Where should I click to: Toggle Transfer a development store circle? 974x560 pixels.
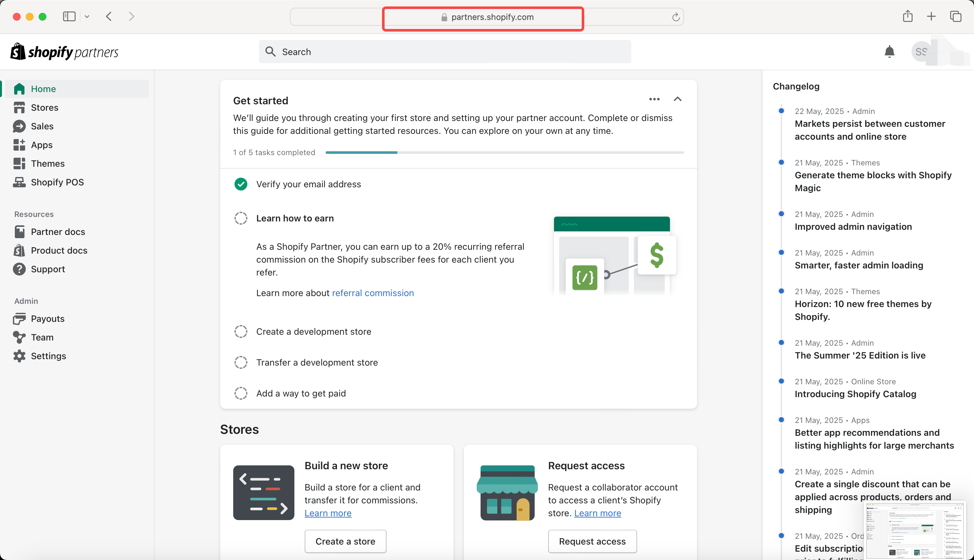[x=241, y=362]
